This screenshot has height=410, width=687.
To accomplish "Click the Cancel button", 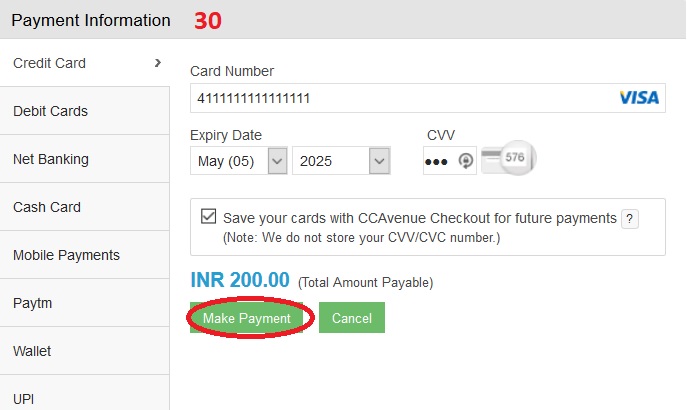I will (x=352, y=318).
